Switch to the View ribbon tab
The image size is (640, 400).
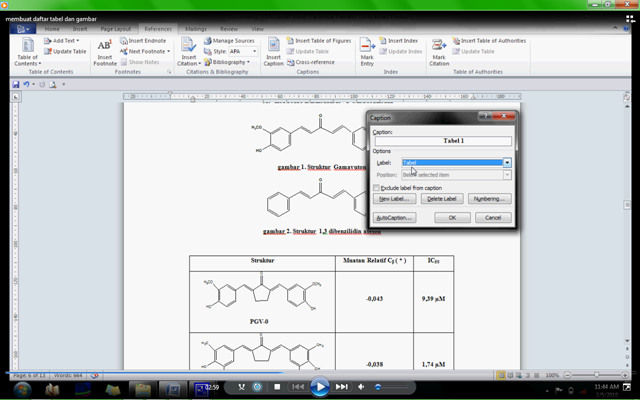coord(257,29)
